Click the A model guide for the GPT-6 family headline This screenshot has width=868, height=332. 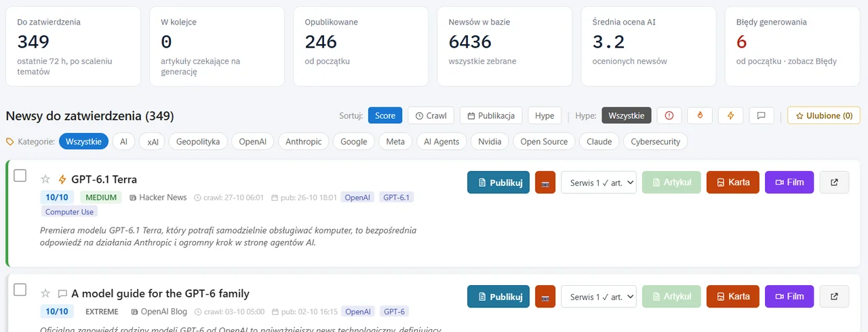[160, 293]
